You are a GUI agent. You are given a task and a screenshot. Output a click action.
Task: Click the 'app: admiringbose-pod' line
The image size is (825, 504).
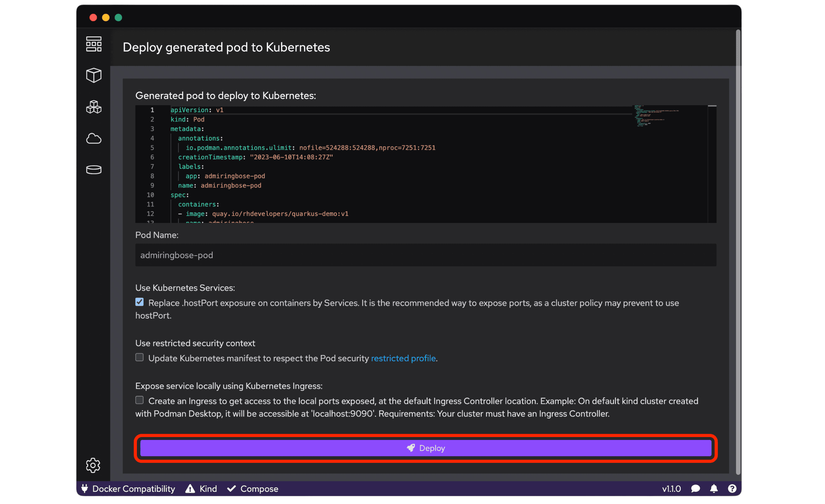click(x=225, y=176)
